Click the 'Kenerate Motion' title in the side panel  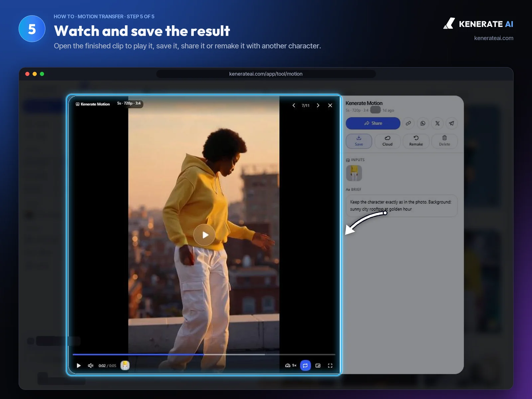click(x=364, y=103)
